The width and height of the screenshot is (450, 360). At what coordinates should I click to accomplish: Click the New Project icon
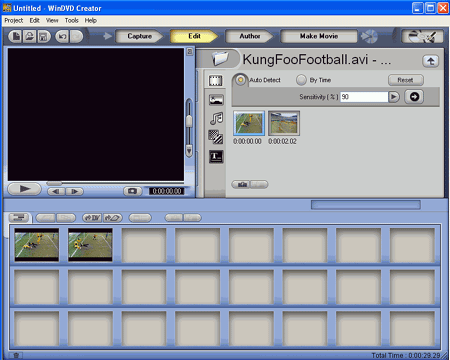(16, 36)
